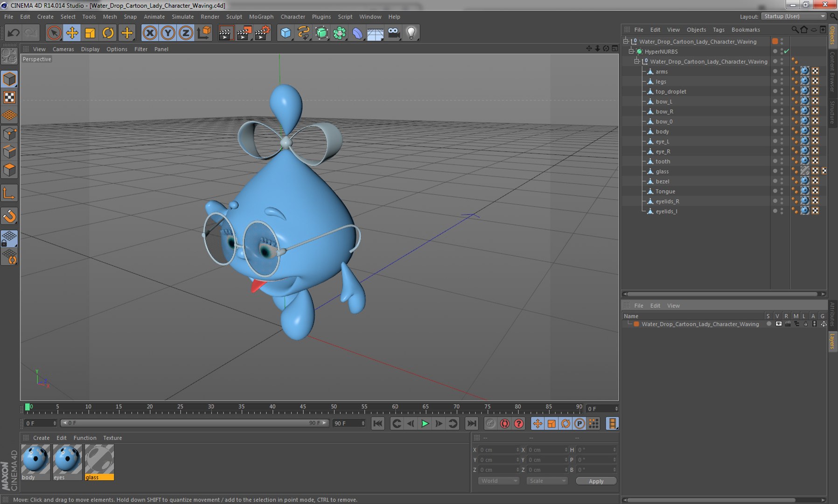
Task: Select the body material swatch
Action: 35,462
